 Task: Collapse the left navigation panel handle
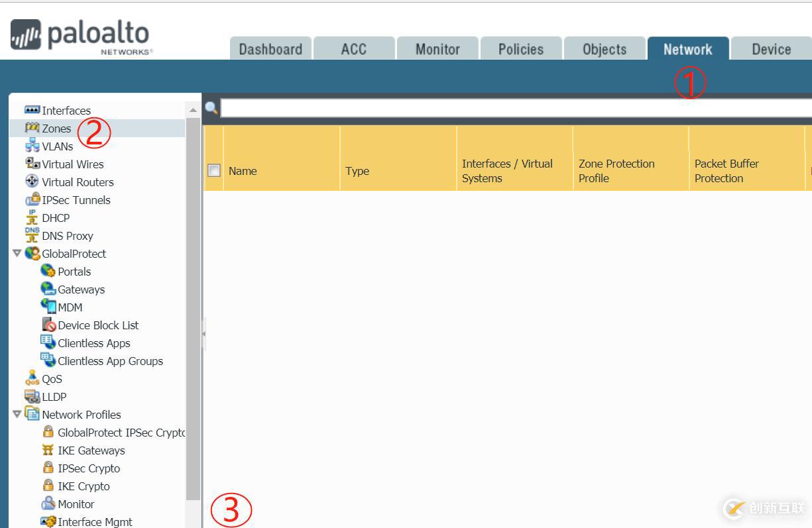[203, 334]
